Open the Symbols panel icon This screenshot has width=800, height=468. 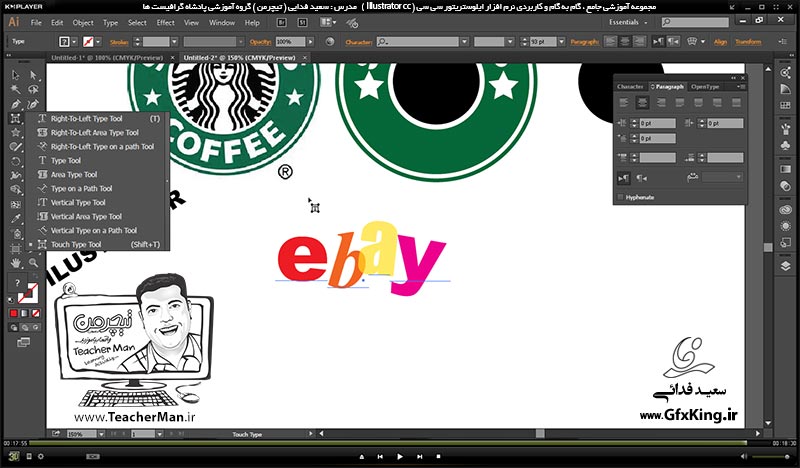[786, 146]
